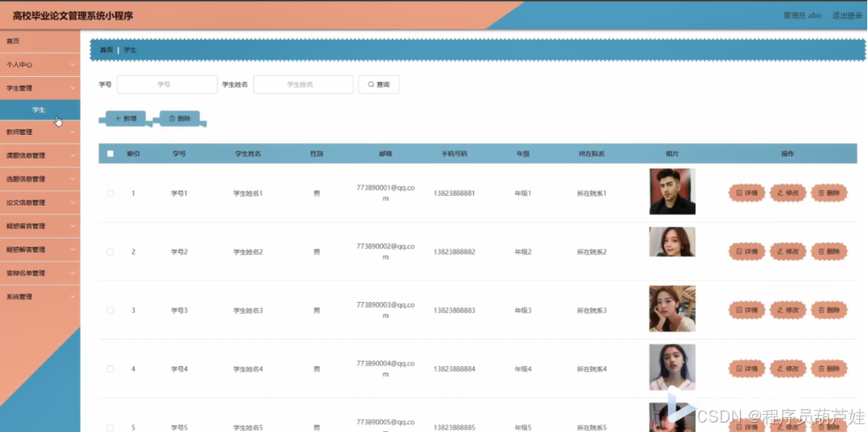Click the 邮箱 column header
The height and width of the screenshot is (432, 868).
pos(386,154)
